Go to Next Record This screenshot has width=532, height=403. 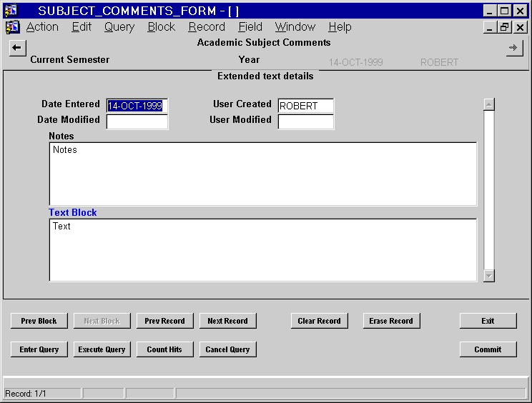[x=227, y=321]
